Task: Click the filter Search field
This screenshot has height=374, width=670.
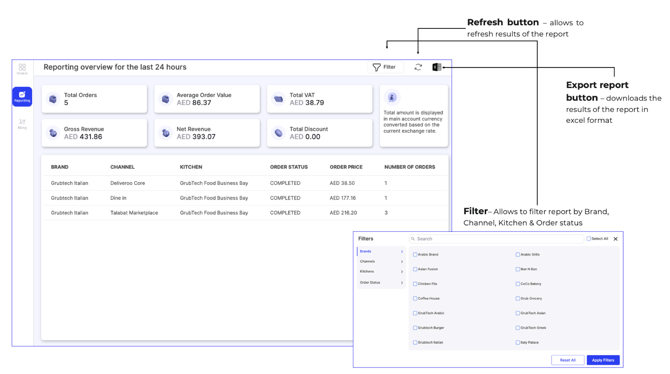Action: coord(496,239)
